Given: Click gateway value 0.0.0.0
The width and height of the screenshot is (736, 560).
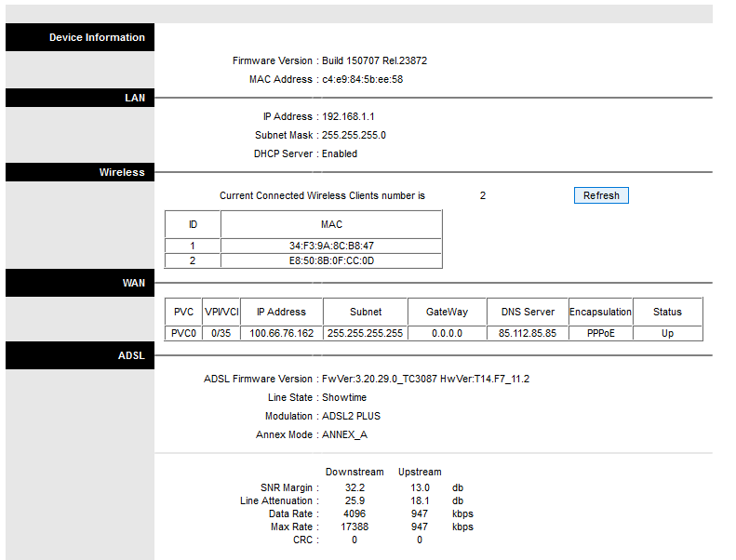Looking at the screenshot, I should point(447,333).
